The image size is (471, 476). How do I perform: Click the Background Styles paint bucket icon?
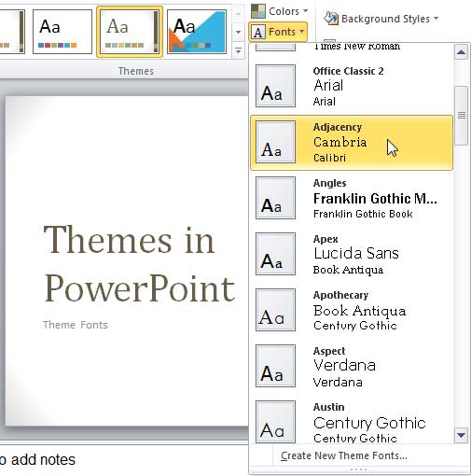coord(330,19)
